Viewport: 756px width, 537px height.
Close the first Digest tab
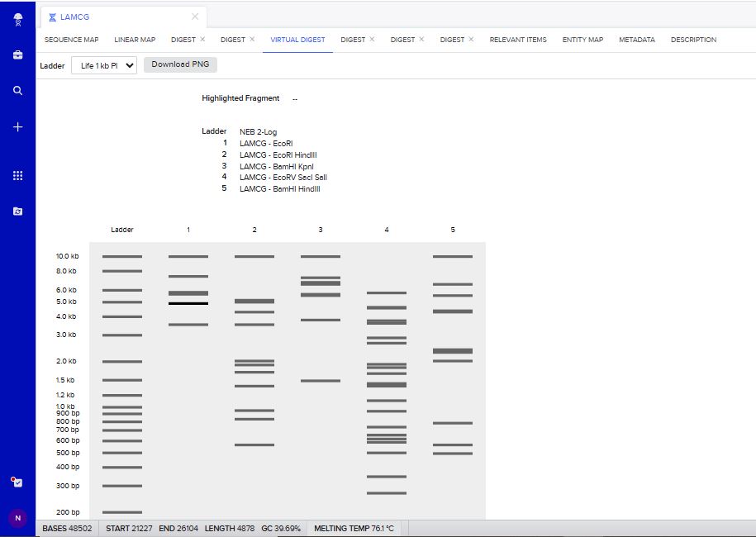coord(202,40)
